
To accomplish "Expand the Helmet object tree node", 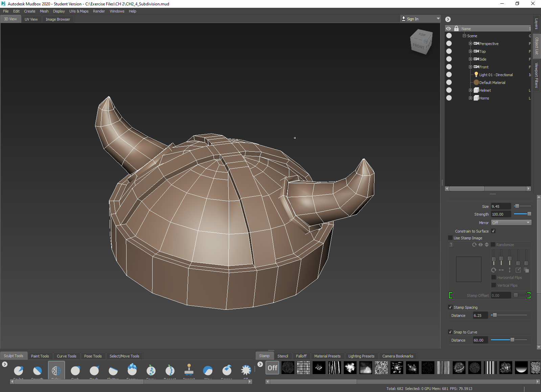I will coord(470,90).
